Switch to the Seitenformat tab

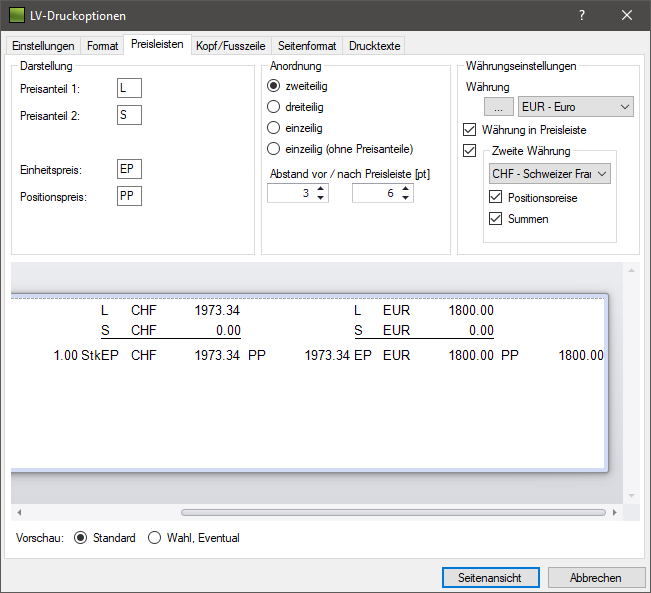pos(307,46)
